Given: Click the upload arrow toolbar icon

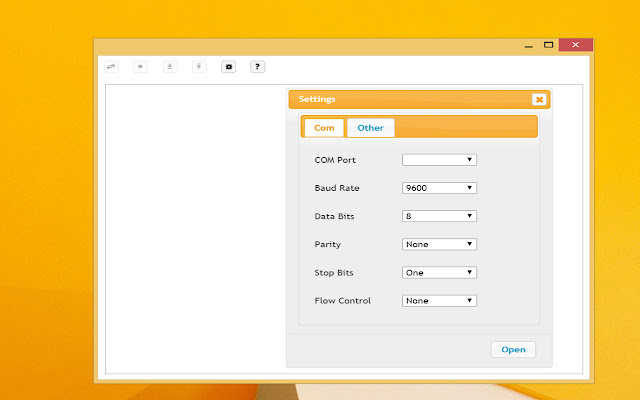Looking at the screenshot, I should pos(199,67).
